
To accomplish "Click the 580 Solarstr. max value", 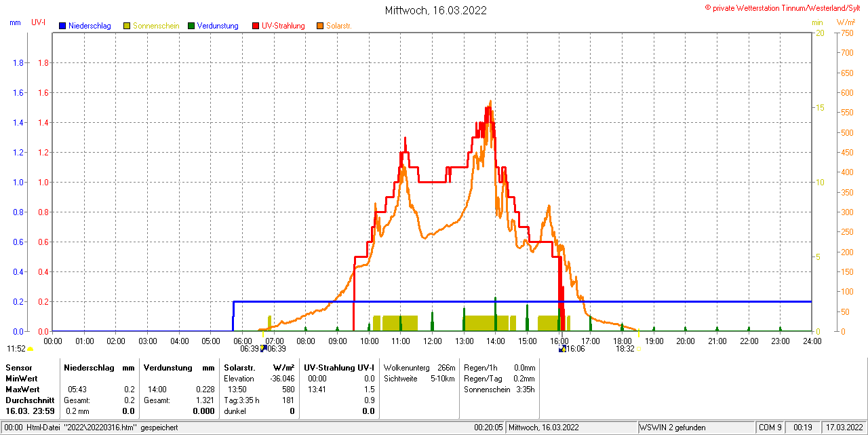I will (288, 390).
